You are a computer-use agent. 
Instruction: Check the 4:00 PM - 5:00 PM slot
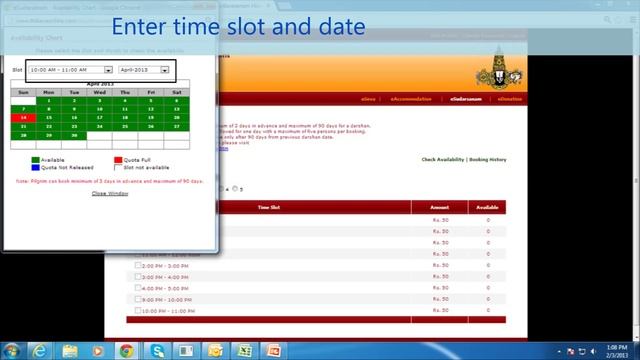click(138, 288)
